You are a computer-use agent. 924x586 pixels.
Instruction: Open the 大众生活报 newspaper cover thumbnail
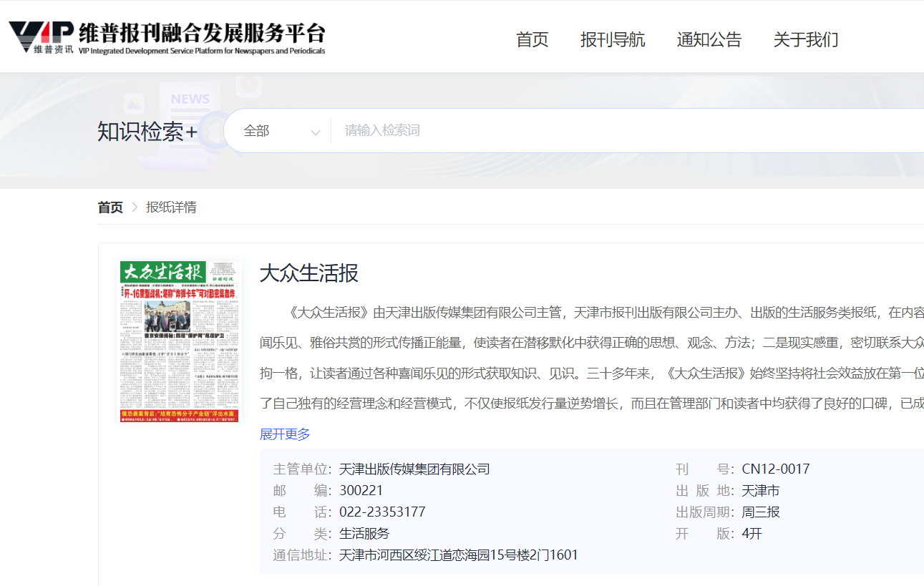[180, 341]
